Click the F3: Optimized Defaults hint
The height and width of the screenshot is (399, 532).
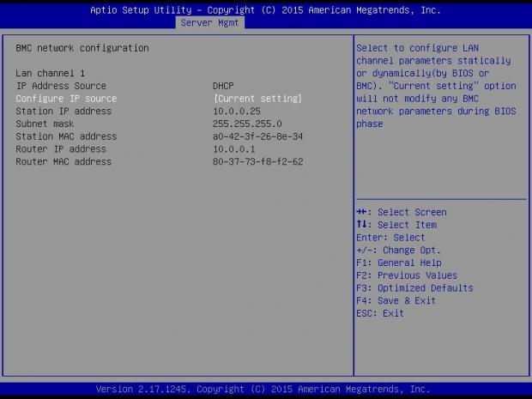click(414, 288)
